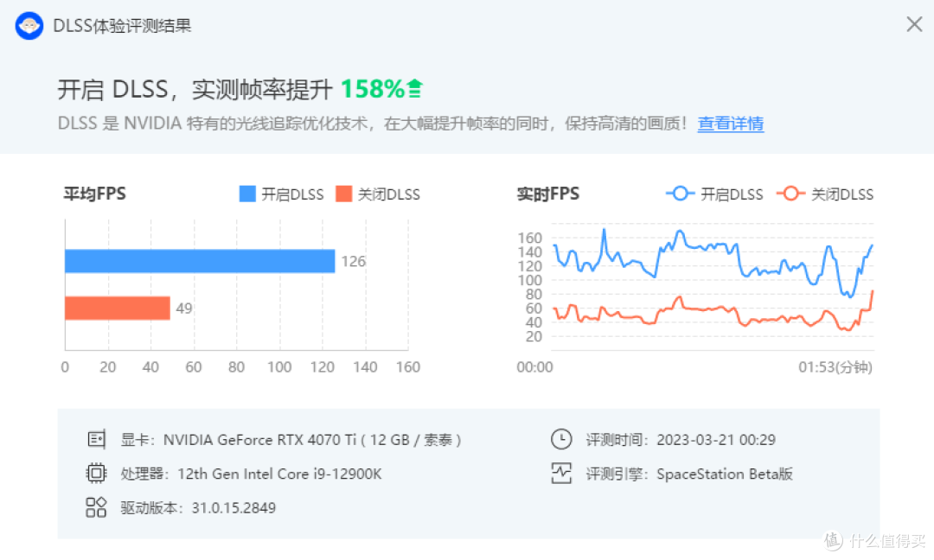Viewport: 934px width, 560px height.
Task: Click the 00:00 time axis label
Action: pyautogui.click(x=534, y=367)
